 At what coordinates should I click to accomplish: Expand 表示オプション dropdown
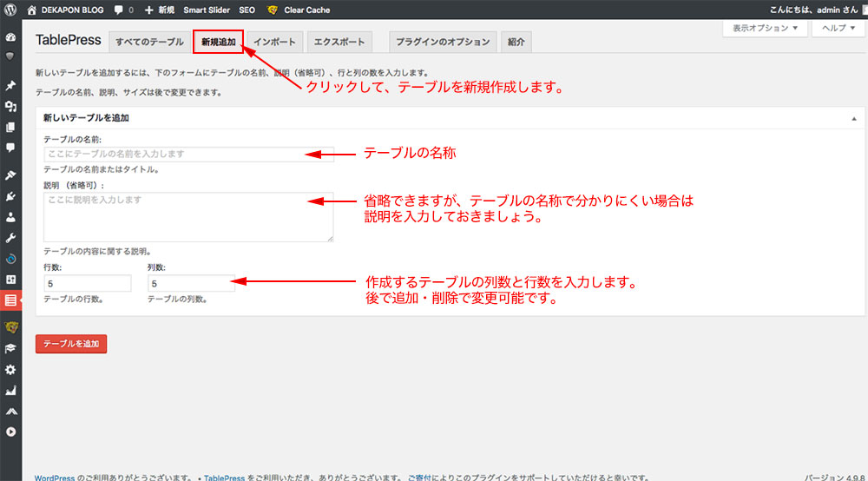point(765,28)
